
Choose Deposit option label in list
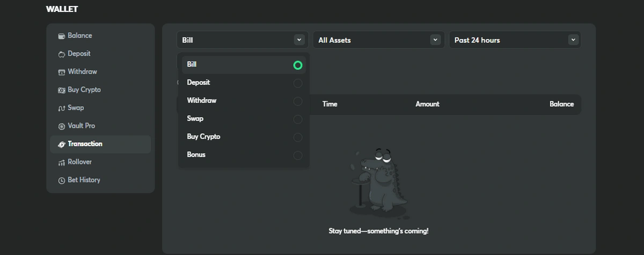[199, 82]
